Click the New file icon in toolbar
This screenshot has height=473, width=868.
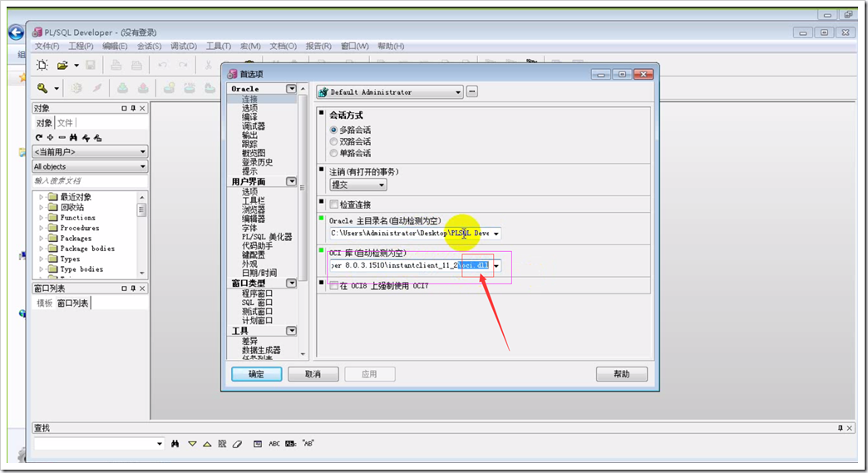pos(42,66)
